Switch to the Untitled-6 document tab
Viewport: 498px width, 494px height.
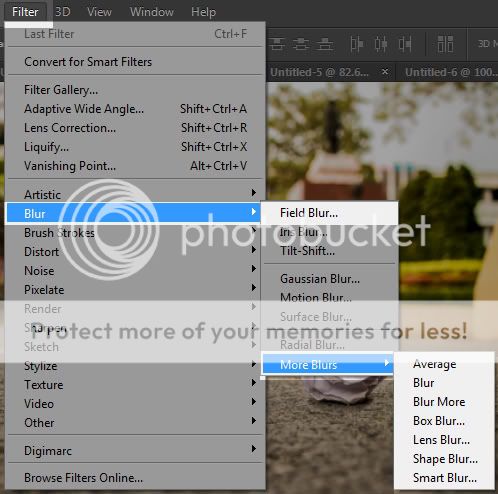(451, 72)
